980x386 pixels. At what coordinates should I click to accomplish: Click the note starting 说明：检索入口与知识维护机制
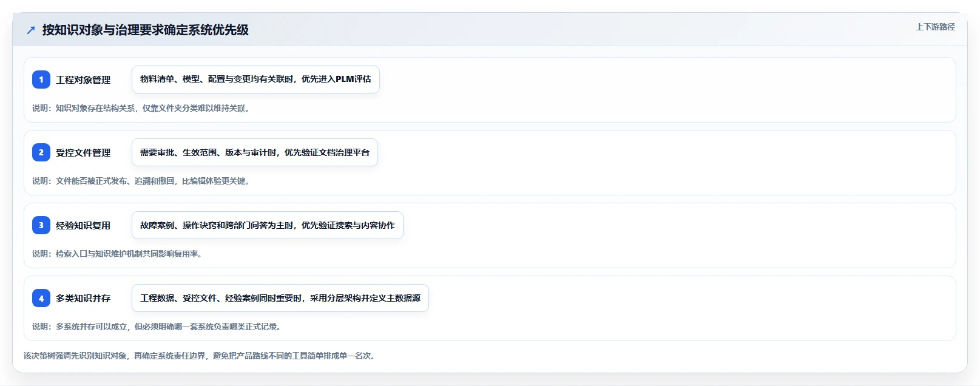pos(118,254)
